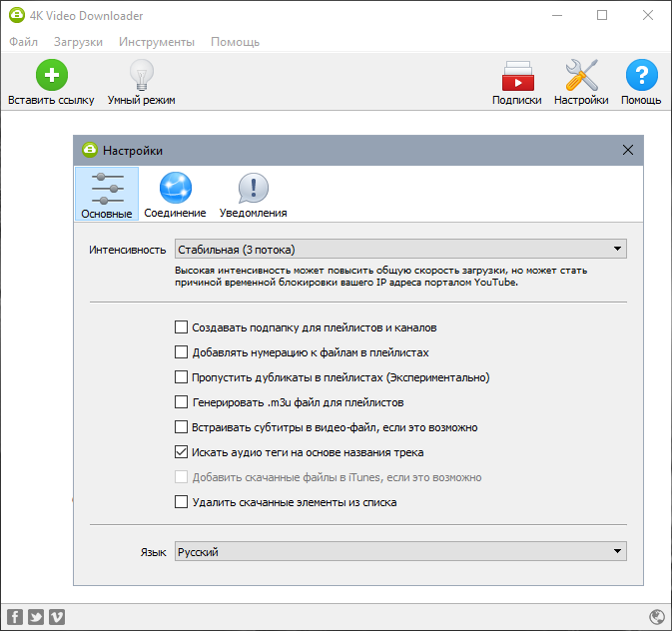
Task: Enable Удалить скачанные элементы из списка
Action: coord(181,501)
